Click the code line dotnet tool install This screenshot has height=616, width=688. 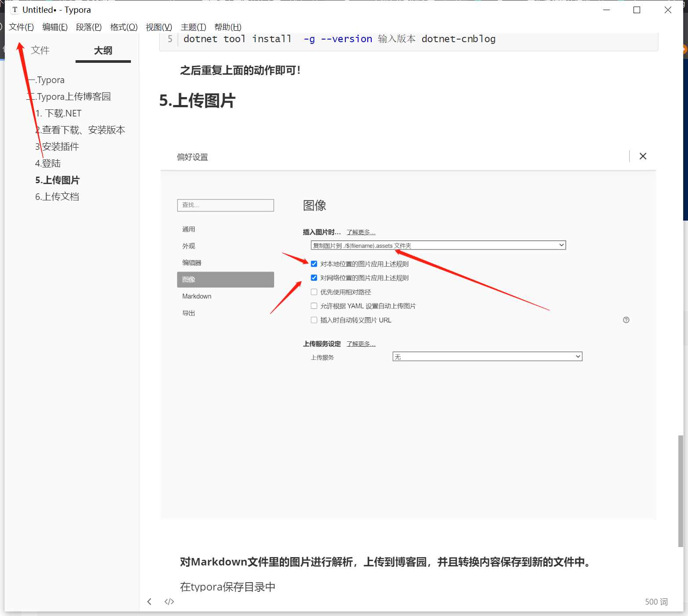pos(340,39)
